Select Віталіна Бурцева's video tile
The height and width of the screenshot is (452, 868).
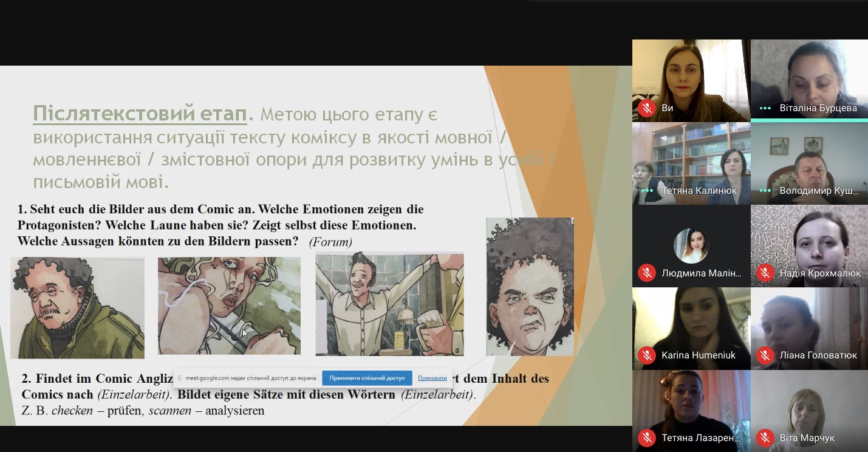click(809, 76)
